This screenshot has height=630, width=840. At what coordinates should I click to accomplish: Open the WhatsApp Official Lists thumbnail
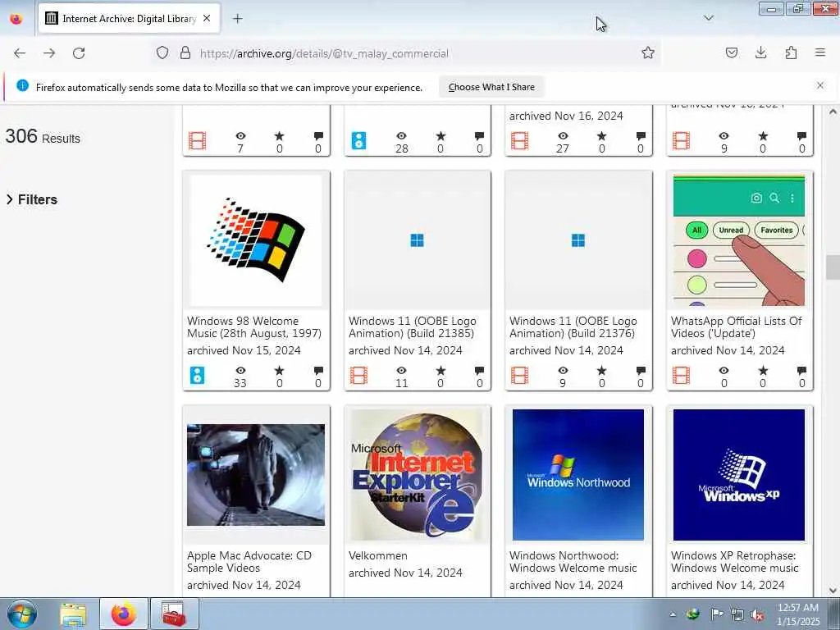pyautogui.click(x=739, y=240)
